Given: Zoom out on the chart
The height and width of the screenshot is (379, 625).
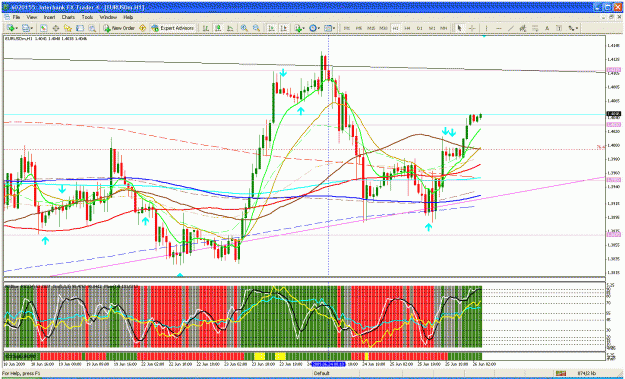Looking at the screenshot, I should 256,28.
